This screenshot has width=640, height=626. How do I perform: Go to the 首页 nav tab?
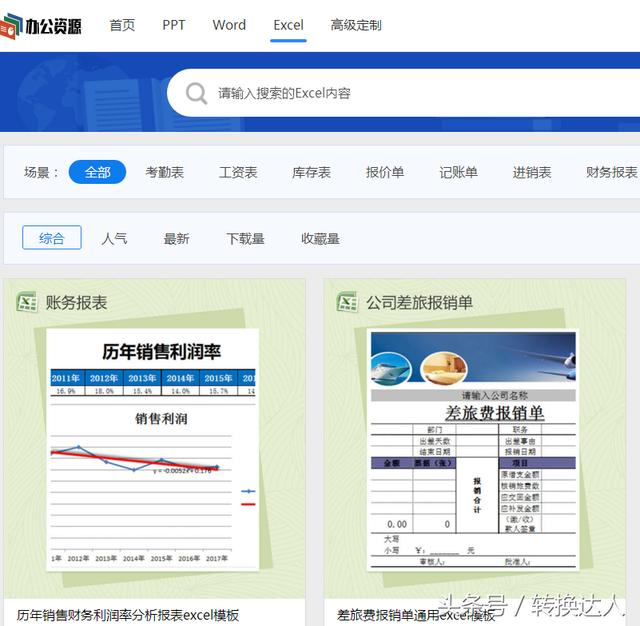pos(122,25)
